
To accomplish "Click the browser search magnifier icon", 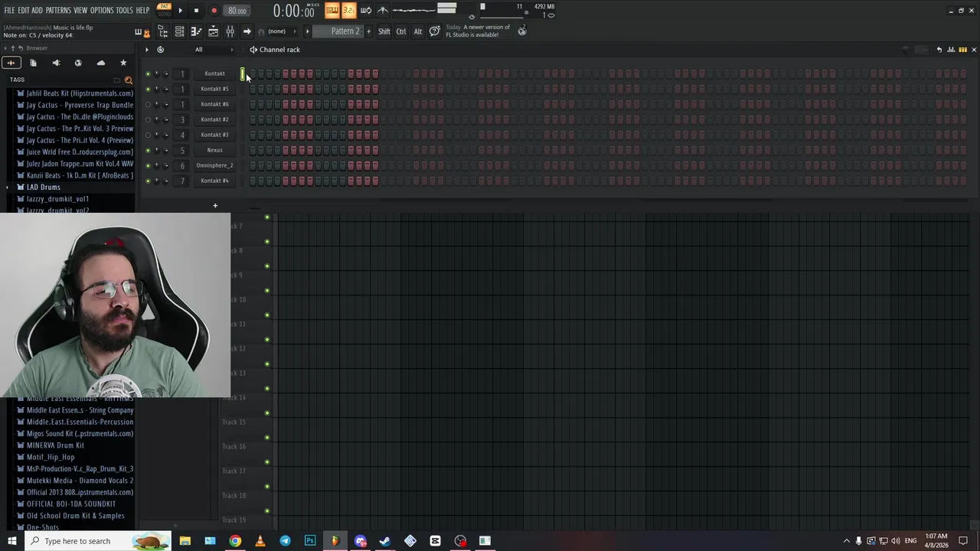I will 128,80.
